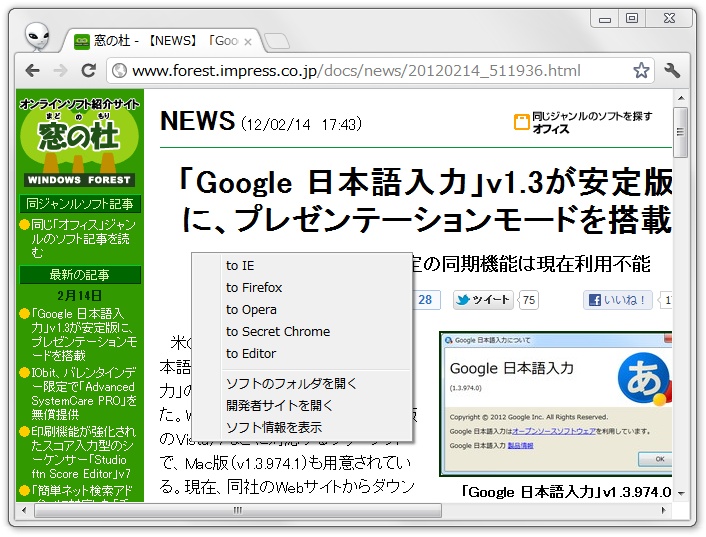The image size is (706, 537).
Task: Open 「簡単ネット検索アド article link
Action: (x=82, y=491)
